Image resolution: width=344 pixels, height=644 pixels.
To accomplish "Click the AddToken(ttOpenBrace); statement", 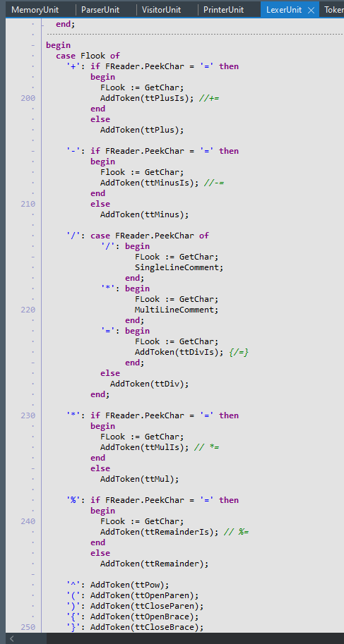I will 144,616.
